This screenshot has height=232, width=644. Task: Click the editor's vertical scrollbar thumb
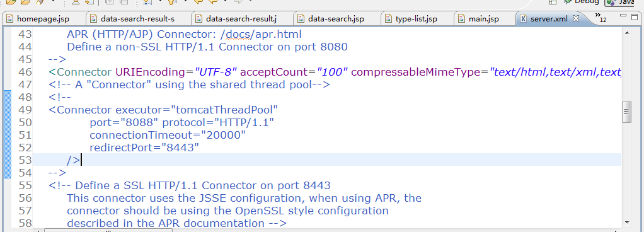626,112
